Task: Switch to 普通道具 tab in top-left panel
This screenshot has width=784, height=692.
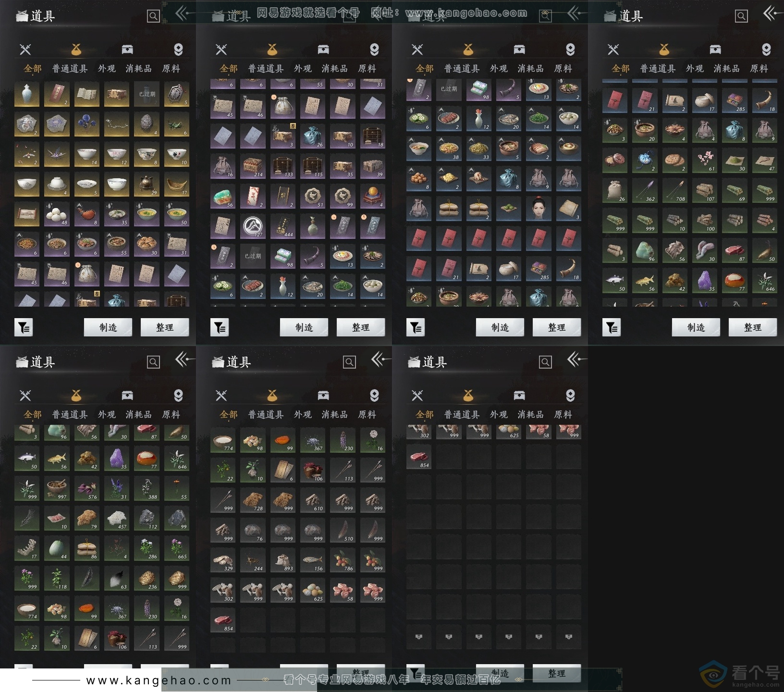Action: click(70, 69)
